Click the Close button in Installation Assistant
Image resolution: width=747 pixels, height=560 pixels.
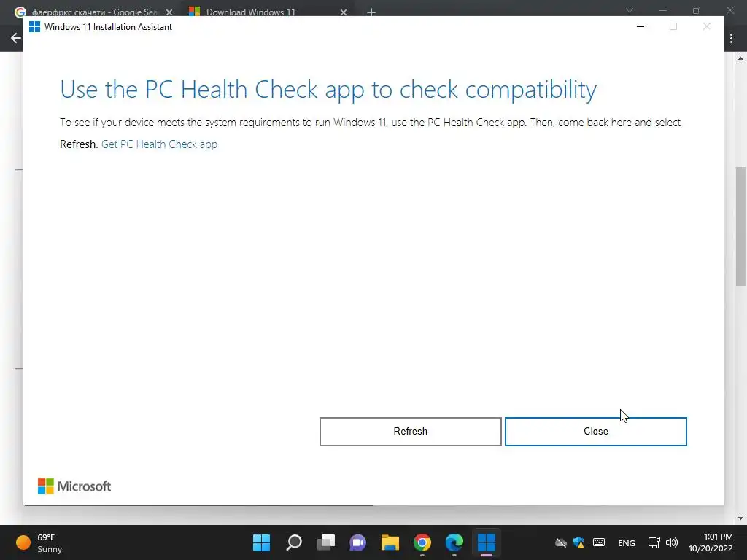(x=595, y=432)
